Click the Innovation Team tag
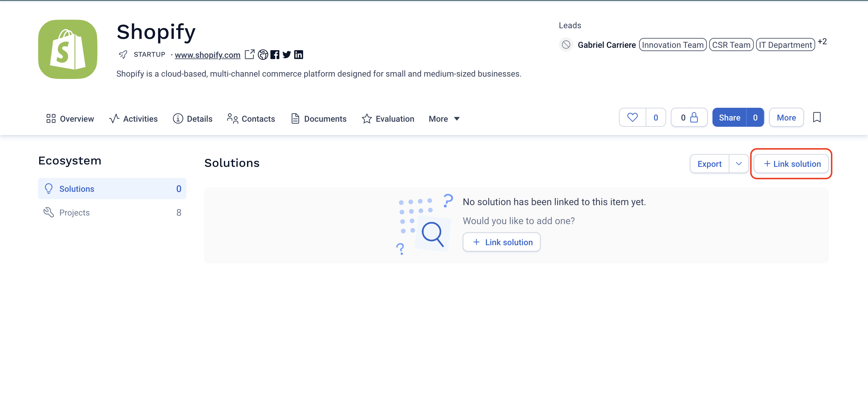This screenshot has width=868, height=396. point(673,45)
